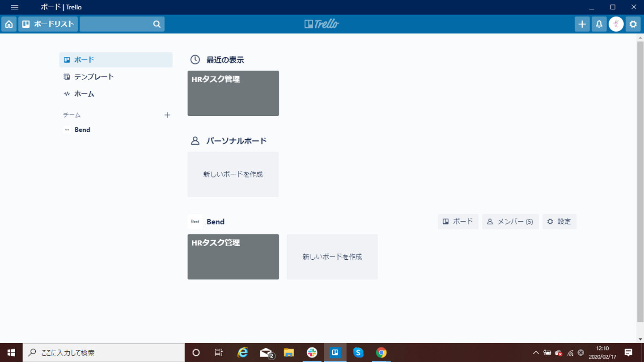The height and width of the screenshot is (362, 644).
Task: Click the Bend team logo in the heading
Action: [x=195, y=222]
